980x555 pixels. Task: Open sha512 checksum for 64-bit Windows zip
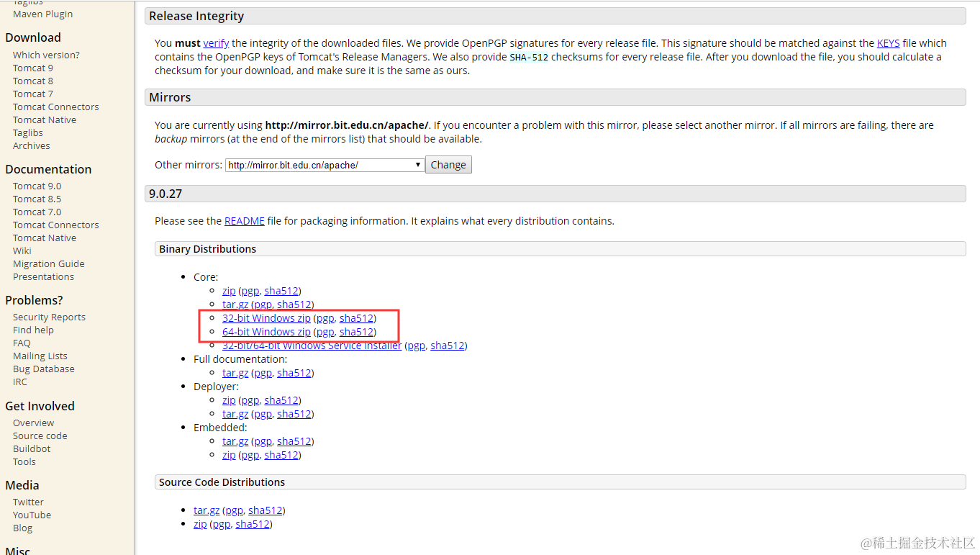356,332
